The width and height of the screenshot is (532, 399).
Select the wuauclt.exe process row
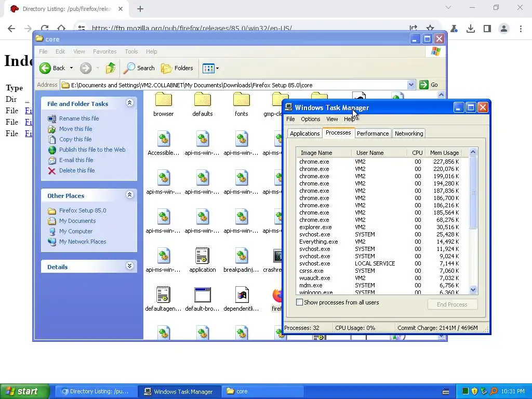point(382,278)
